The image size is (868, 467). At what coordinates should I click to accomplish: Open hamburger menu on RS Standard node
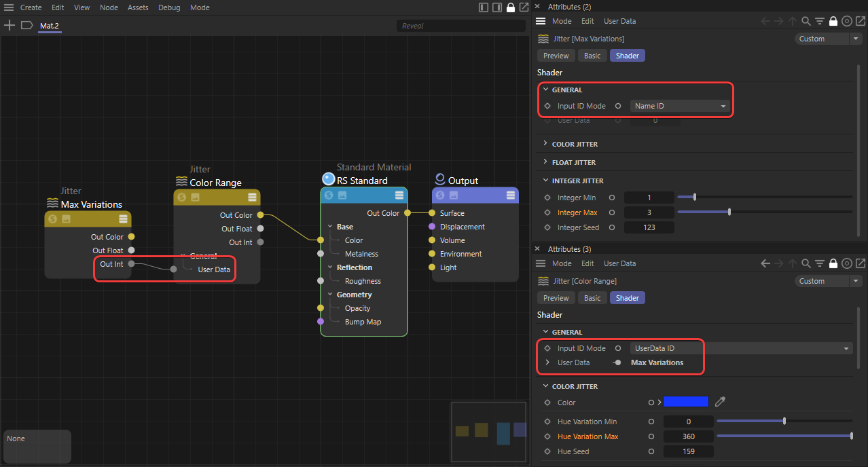tap(399, 195)
